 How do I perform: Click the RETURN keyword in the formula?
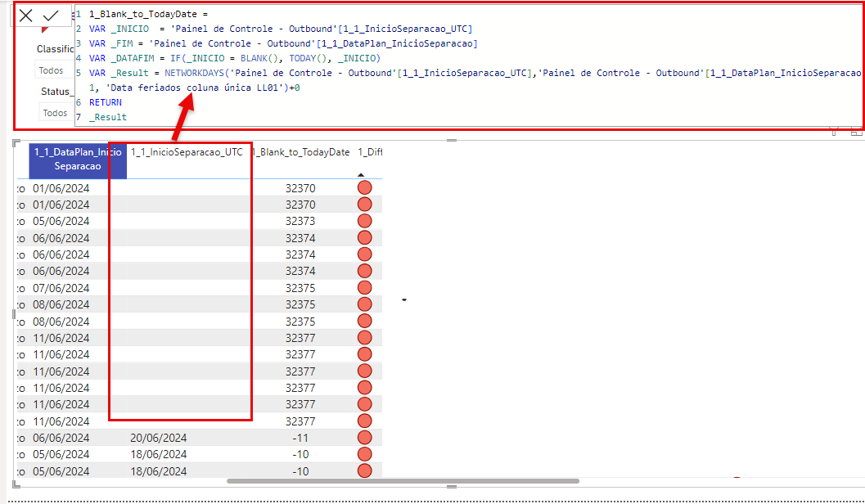click(x=106, y=102)
